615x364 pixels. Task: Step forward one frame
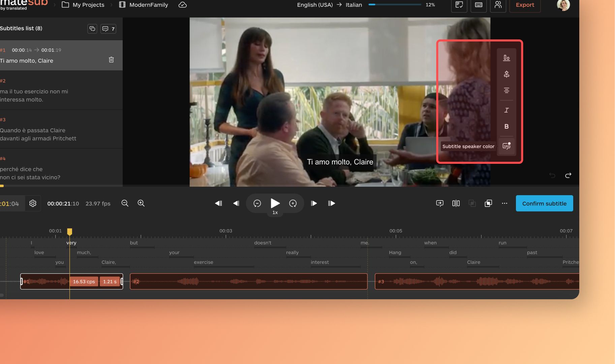[314, 203]
